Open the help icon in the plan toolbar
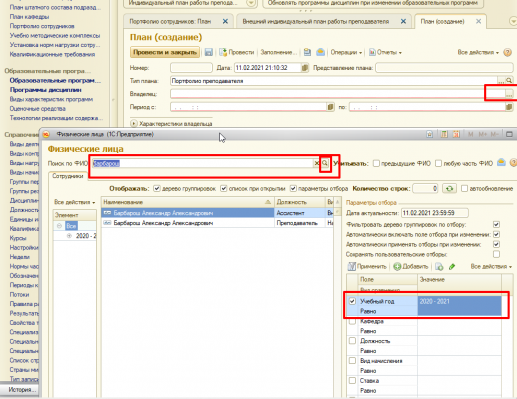The width and height of the screenshot is (517, 399). (507, 52)
